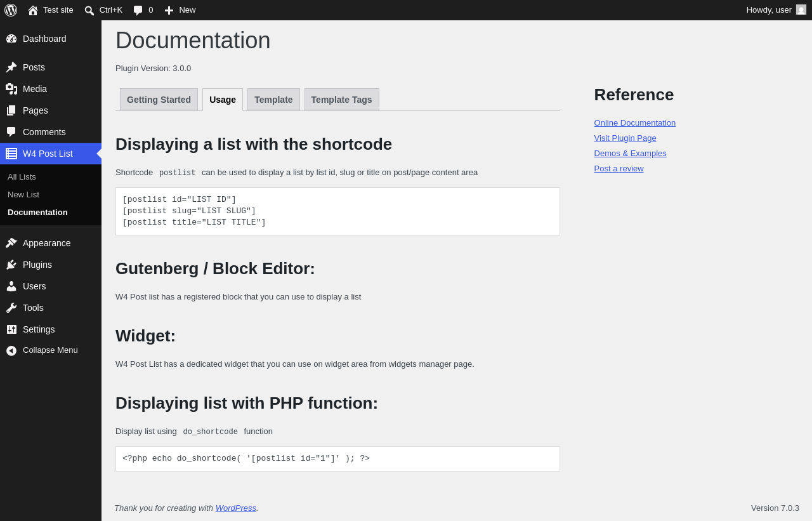This screenshot has width=812, height=521.
Task: Click the Comments speech bubble sidebar icon
Action: 11,132
